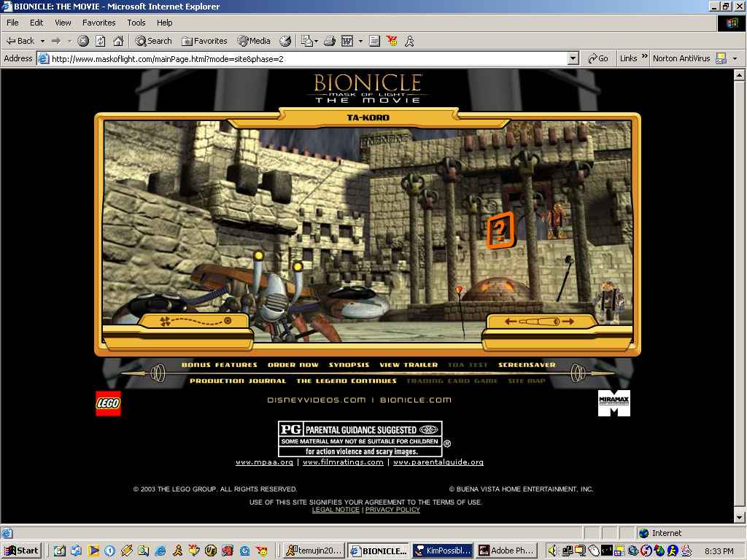The height and width of the screenshot is (560, 747).
Task: Switch to the temujin20 taskbar window
Action: tap(314, 551)
